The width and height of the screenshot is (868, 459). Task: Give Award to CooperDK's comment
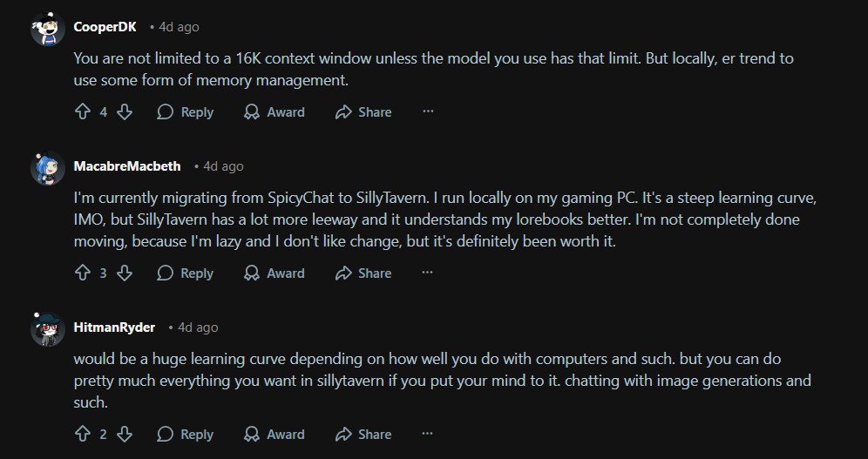pyautogui.click(x=275, y=112)
